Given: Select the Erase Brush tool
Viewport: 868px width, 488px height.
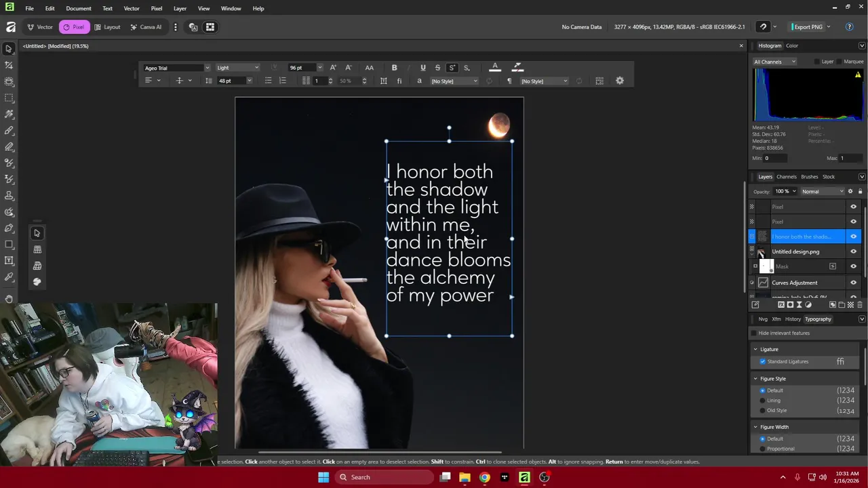Looking at the screenshot, I should click(9, 146).
